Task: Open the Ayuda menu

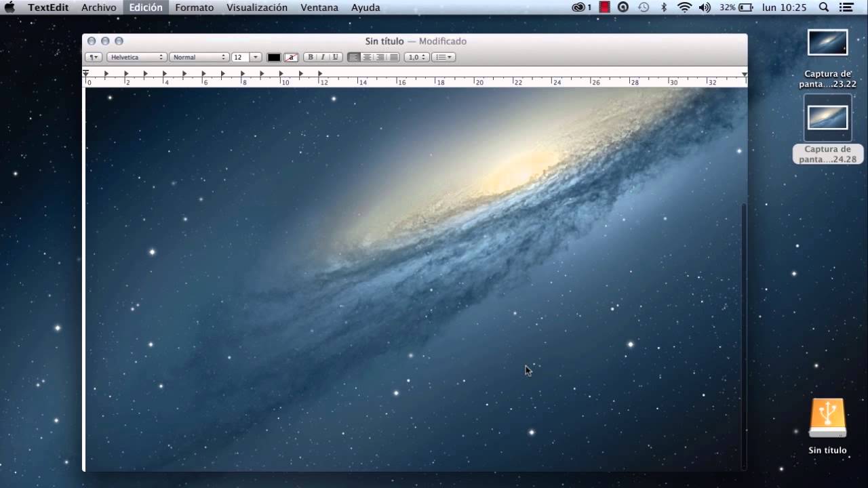Action: [366, 7]
